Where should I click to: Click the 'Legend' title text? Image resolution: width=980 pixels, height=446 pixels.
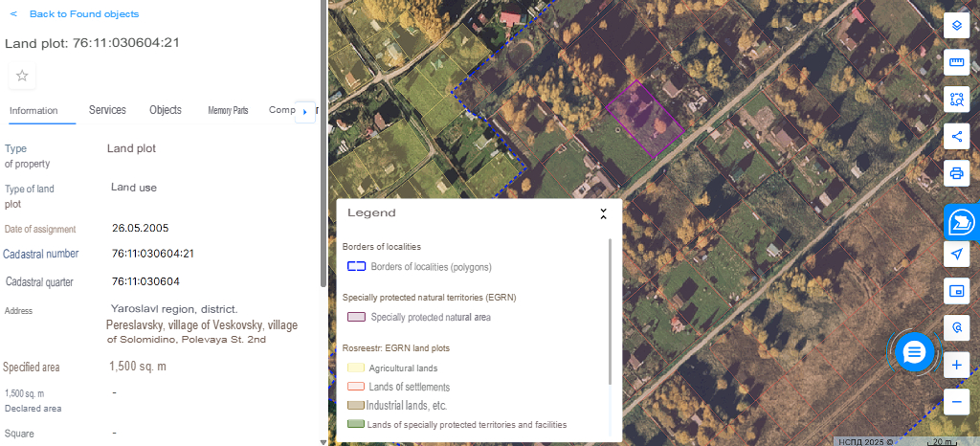point(371,213)
